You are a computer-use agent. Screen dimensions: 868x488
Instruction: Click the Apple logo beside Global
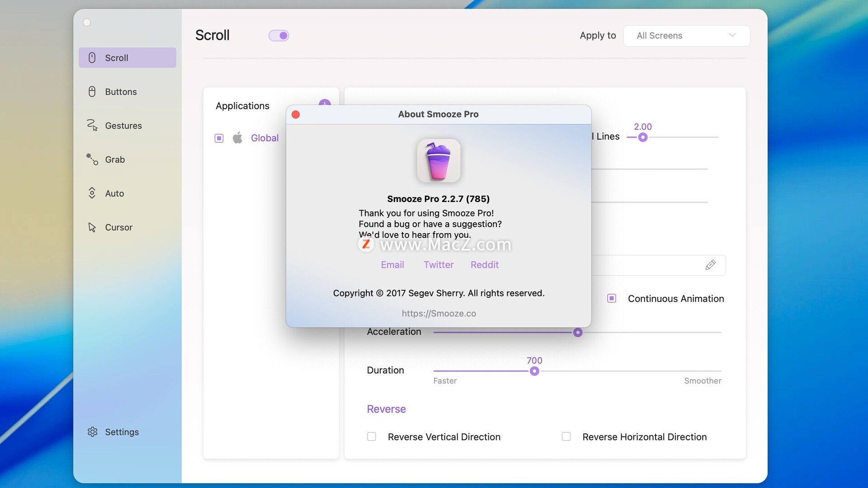237,138
